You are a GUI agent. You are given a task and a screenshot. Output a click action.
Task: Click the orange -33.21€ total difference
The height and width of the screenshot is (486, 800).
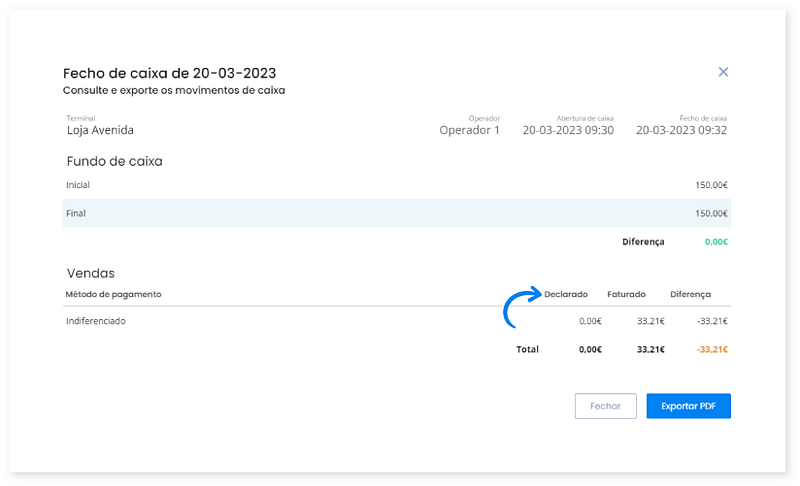710,349
